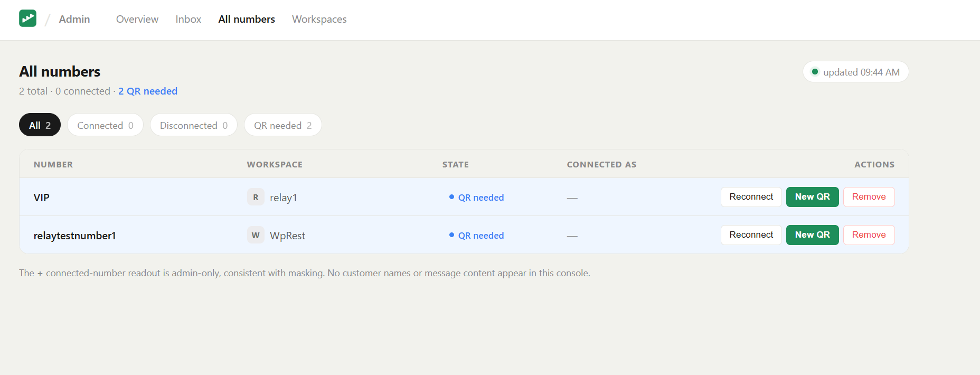Remove relaytestnumber1 number

869,235
